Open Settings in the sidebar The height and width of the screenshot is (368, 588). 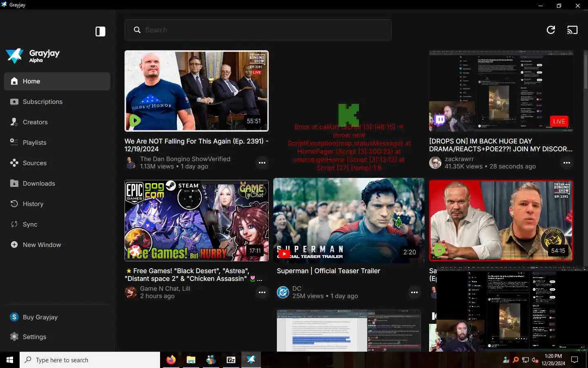[57, 337]
